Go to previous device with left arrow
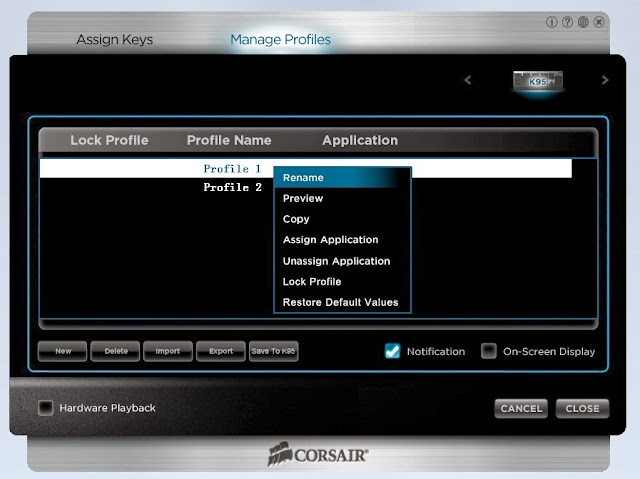This screenshot has height=479, width=640. 468,80
